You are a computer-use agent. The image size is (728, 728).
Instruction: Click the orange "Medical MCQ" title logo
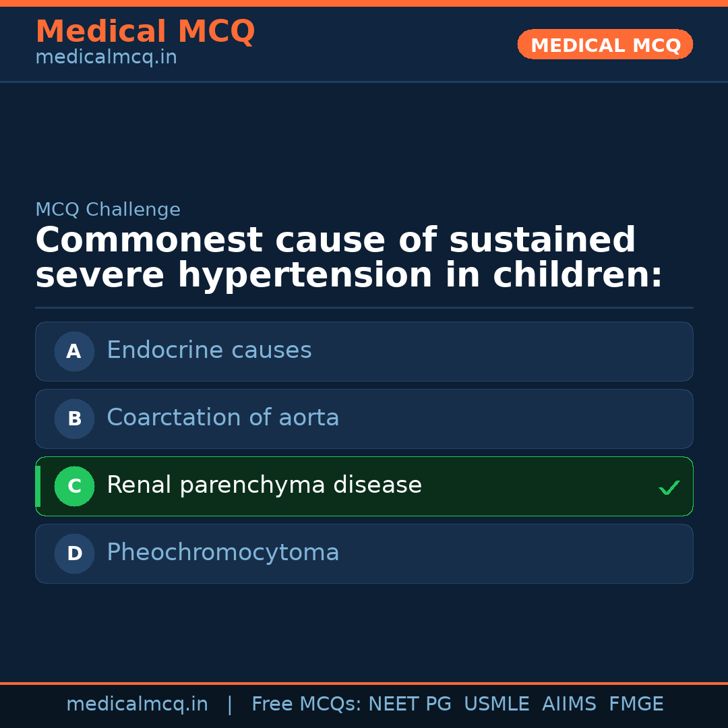(x=145, y=32)
